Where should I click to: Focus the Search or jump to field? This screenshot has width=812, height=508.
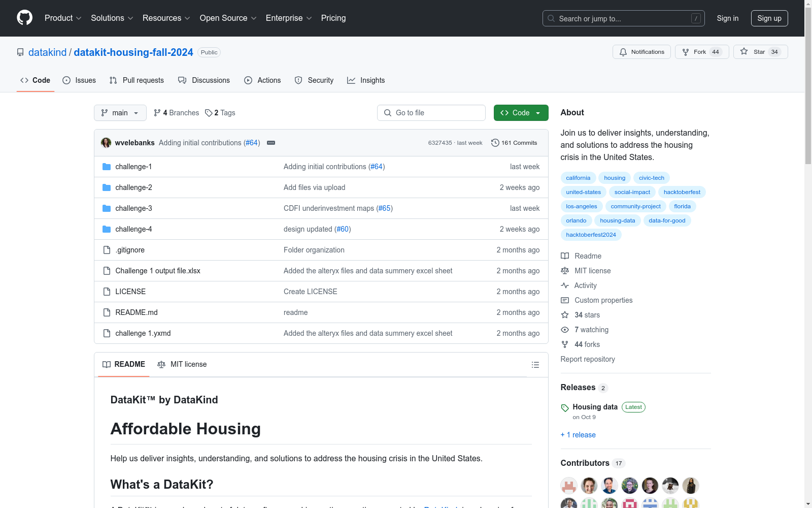[x=624, y=18]
